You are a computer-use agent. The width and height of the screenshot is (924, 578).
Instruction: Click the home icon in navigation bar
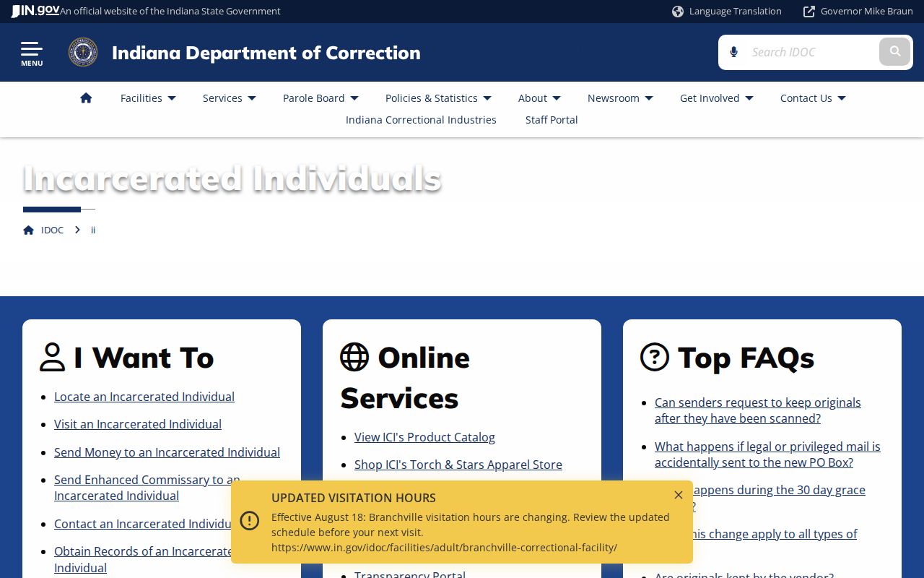pos(86,98)
